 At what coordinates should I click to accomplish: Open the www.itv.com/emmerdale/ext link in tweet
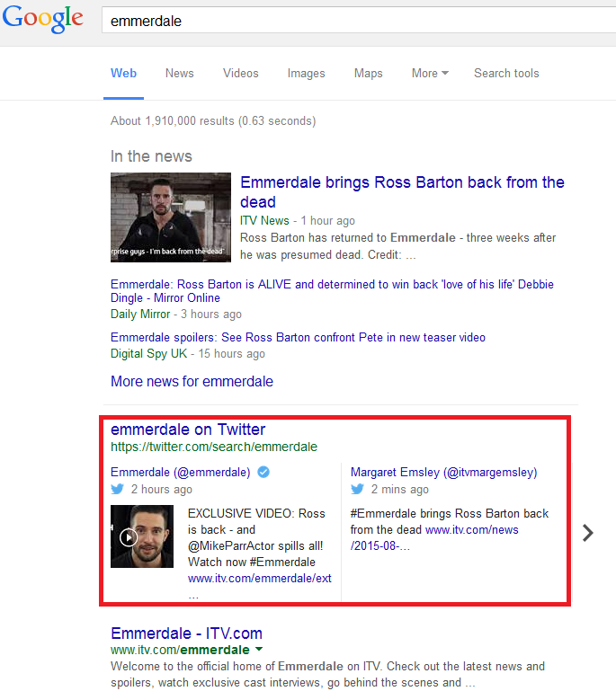pyautogui.click(x=260, y=579)
